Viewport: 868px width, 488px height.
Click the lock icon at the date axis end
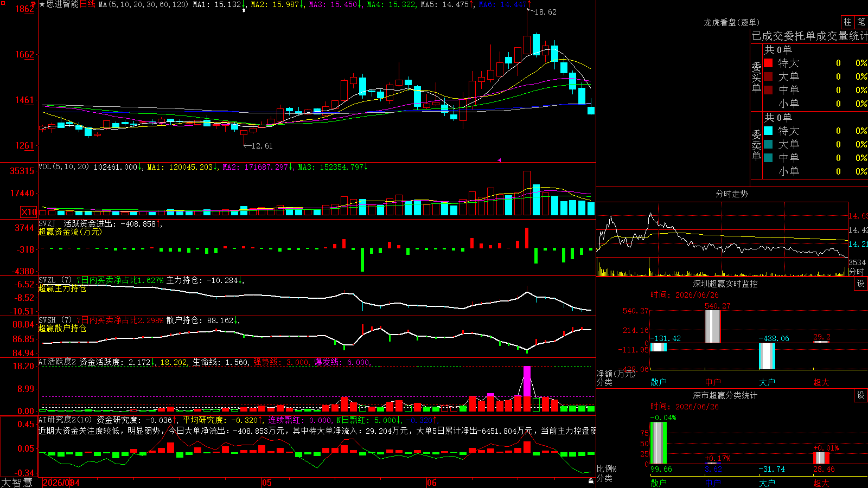click(591, 481)
